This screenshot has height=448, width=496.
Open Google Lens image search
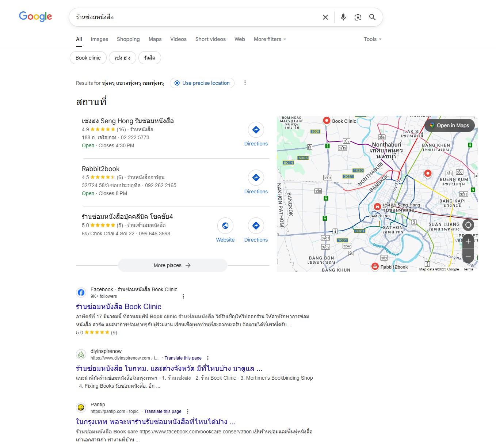[358, 17]
